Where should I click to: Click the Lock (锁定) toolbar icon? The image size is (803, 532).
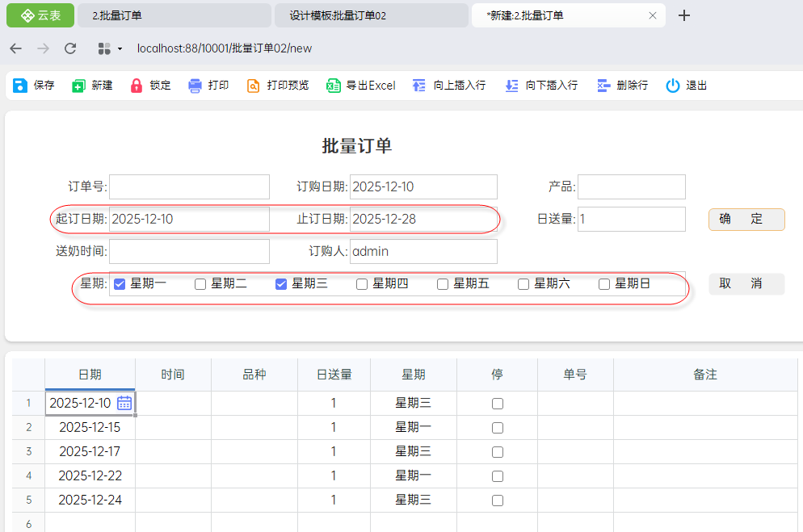click(x=137, y=86)
